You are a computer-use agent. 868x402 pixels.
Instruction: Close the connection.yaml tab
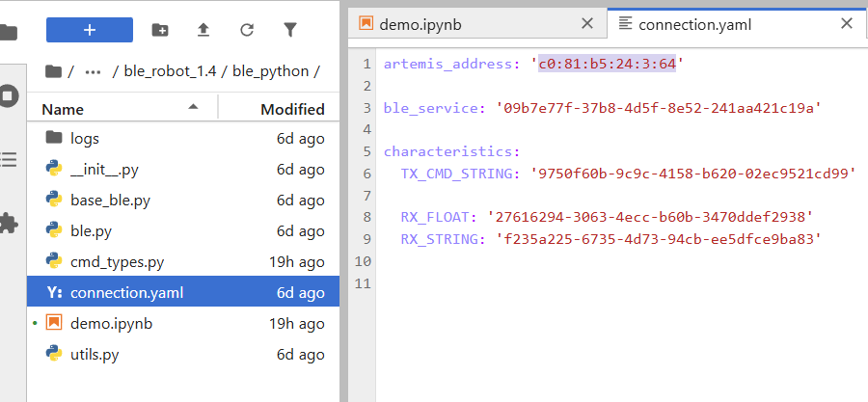tap(847, 23)
